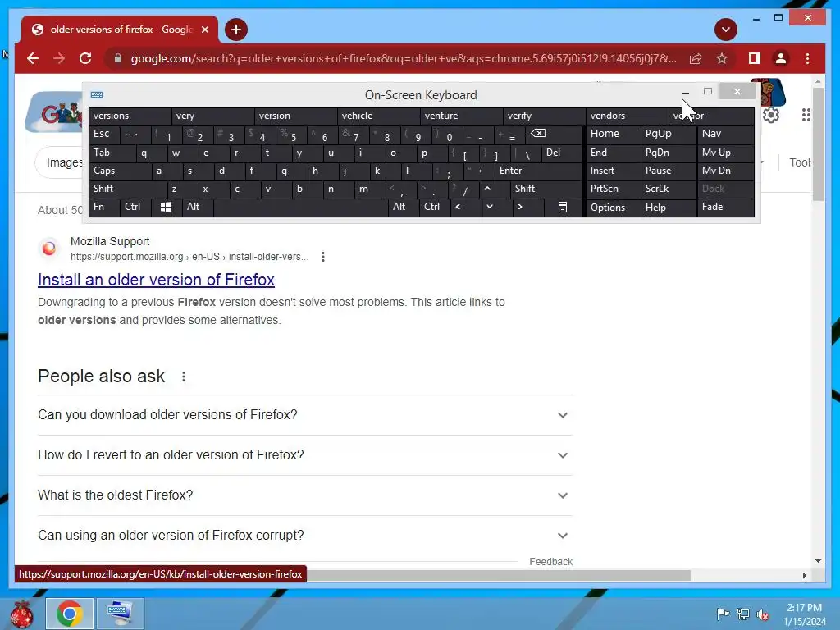
Task: Click the Tab key on keyboard
Action: pos(112,153)
